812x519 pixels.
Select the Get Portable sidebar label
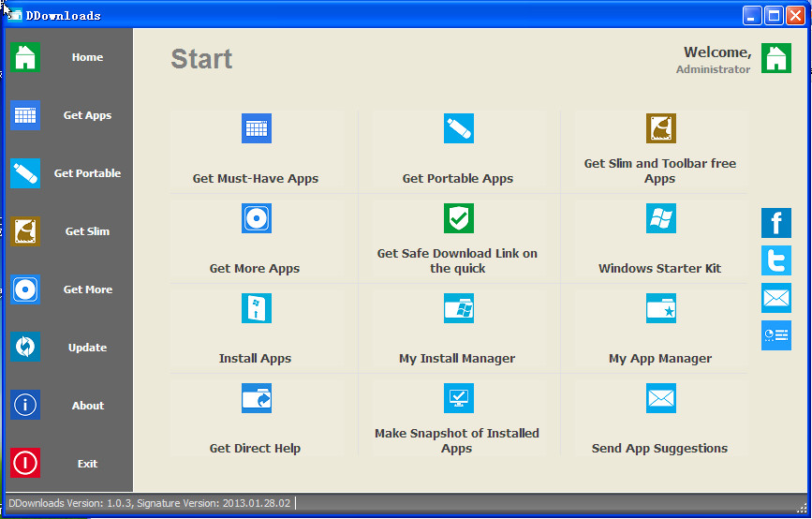pos(87,173)
